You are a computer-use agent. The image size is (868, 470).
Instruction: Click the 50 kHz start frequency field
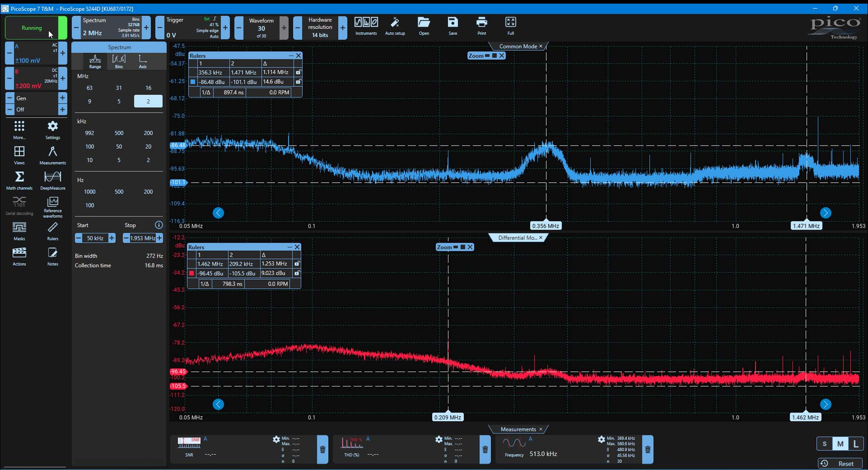[95, 238]
